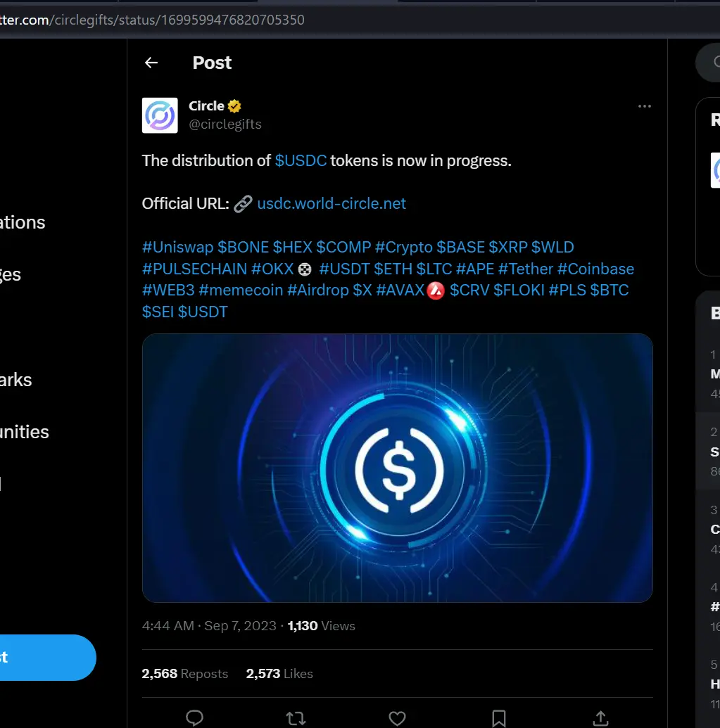View the 2,568 Reposts list
The image size is (720, 728).
coord(185,674)
